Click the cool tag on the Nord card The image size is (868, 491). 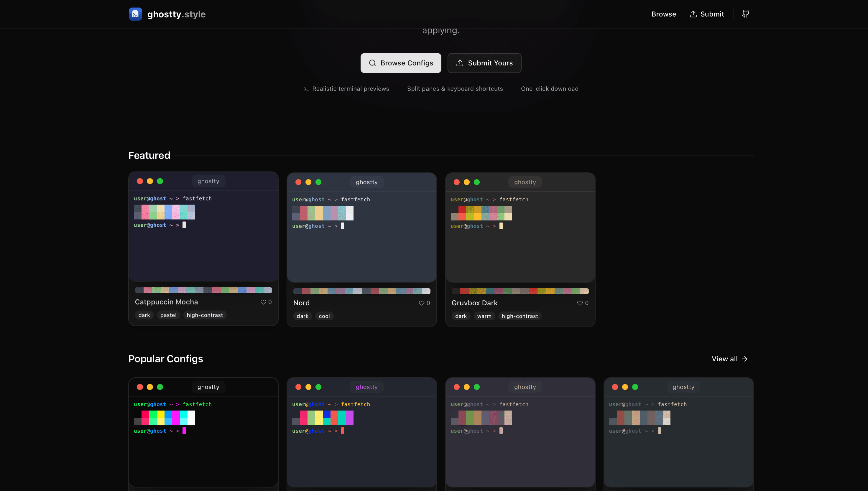[324, 316]
